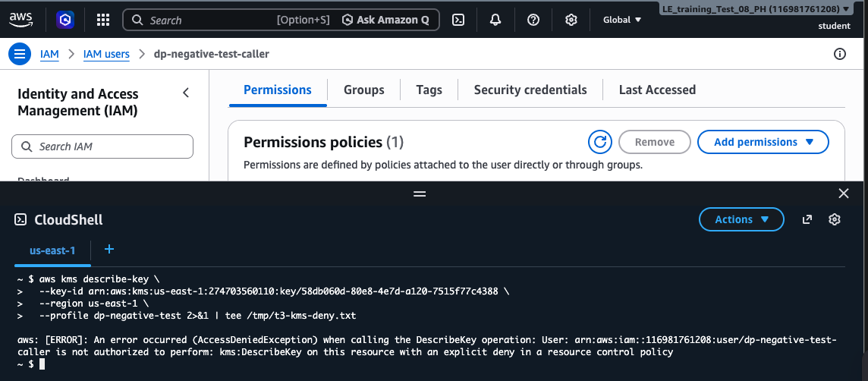The image size is (868, 381).
Task: Add a new CloudShell tab with plus
Action: pyautogui.click(x=109, y=249)
